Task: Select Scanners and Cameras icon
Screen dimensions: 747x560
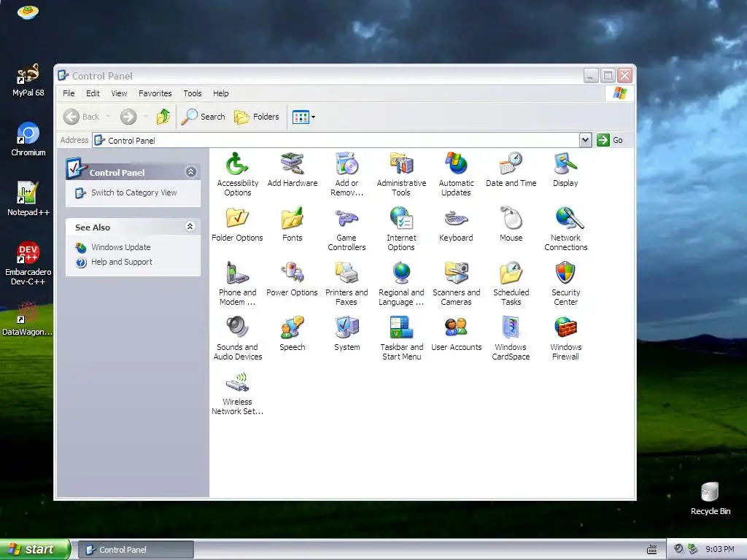Action: pos(456,284)
